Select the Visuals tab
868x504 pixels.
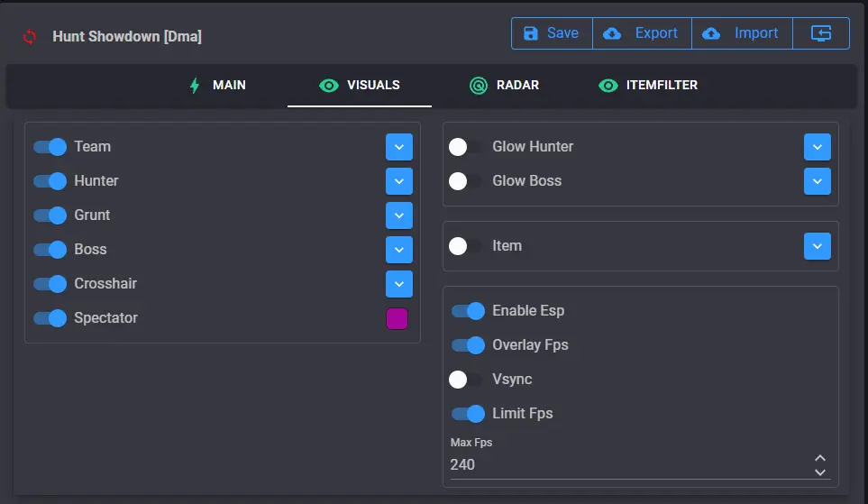pyautogui.click(x=360, y=86)
